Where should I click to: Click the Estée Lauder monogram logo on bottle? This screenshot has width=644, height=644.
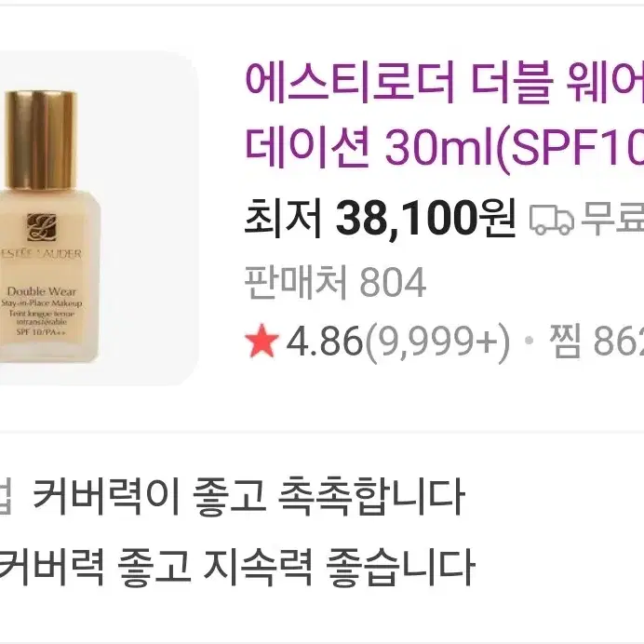tap(41, 227)
